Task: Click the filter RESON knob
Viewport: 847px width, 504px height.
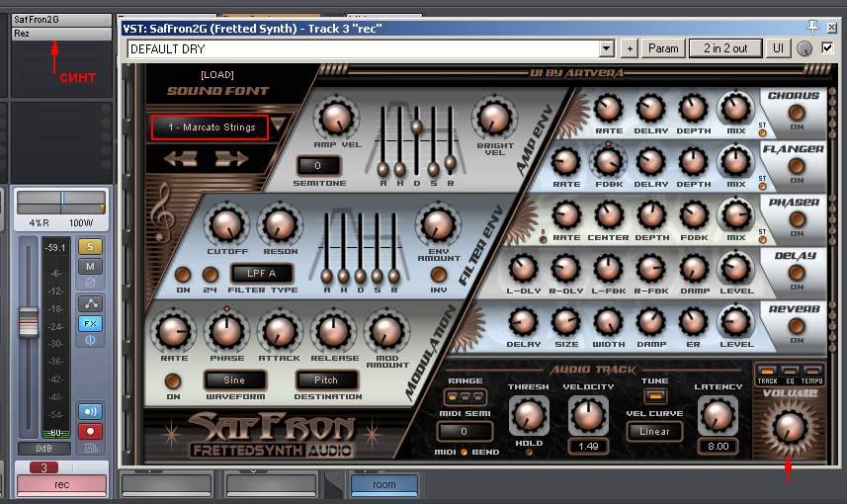Action: point(280,224)
